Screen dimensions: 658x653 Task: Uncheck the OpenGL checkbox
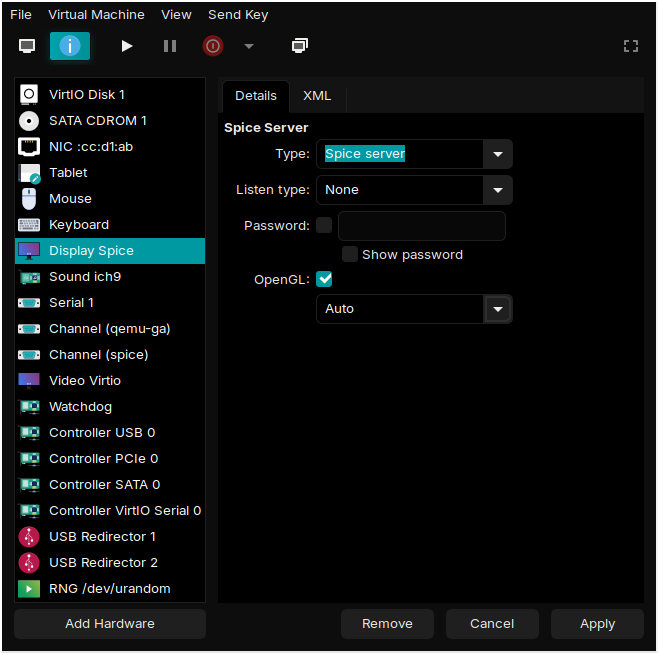(324, 279)
